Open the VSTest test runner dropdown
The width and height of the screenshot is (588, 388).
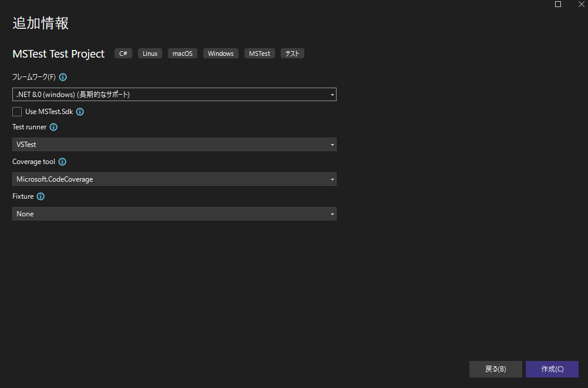(x=174, y=145)
